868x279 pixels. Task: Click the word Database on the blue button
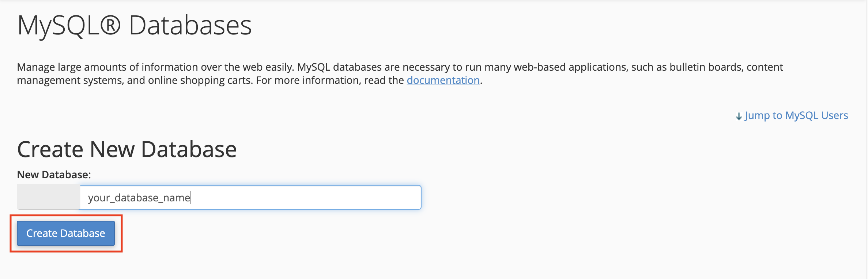coord(83,233)
